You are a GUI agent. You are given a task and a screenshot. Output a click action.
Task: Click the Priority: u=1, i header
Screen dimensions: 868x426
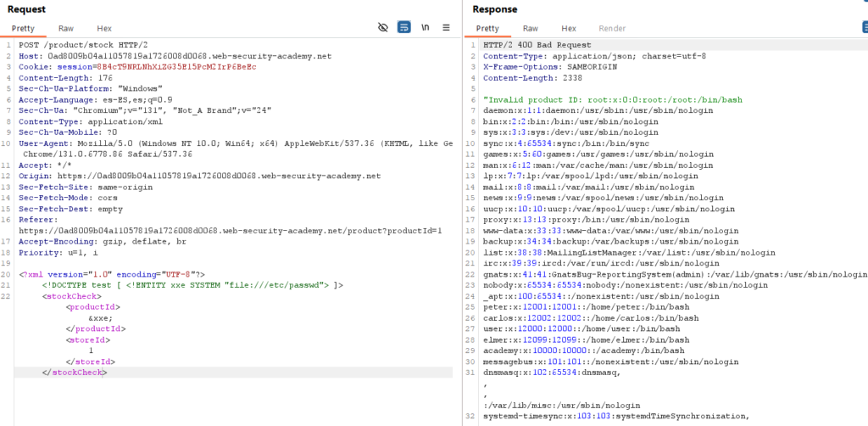click(58, 253)
